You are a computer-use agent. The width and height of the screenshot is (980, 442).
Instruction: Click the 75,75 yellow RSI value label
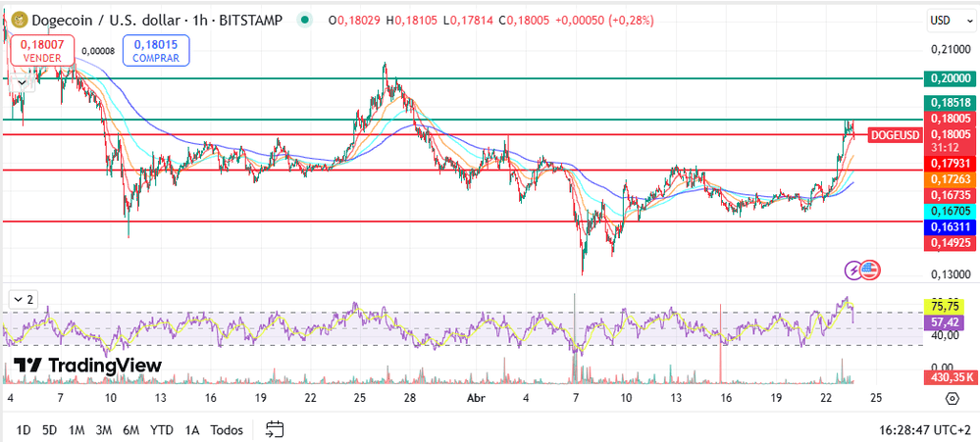[944, 307]
